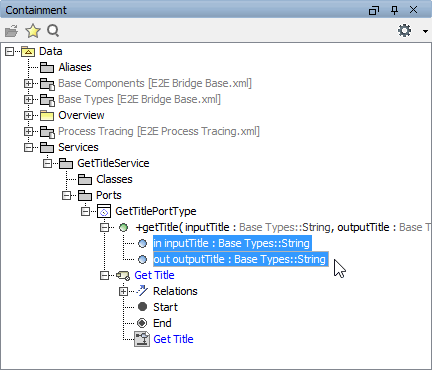This screenshot has width=432, height=370.
Task: Select the Aliases tree item
Action: tap(75, 67)
